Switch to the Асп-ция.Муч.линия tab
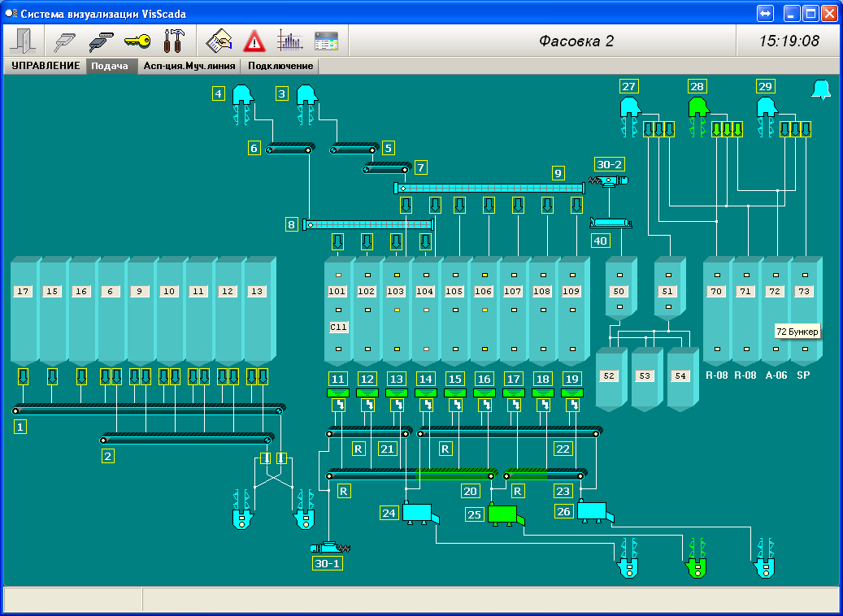 click(x=189, y=67)
